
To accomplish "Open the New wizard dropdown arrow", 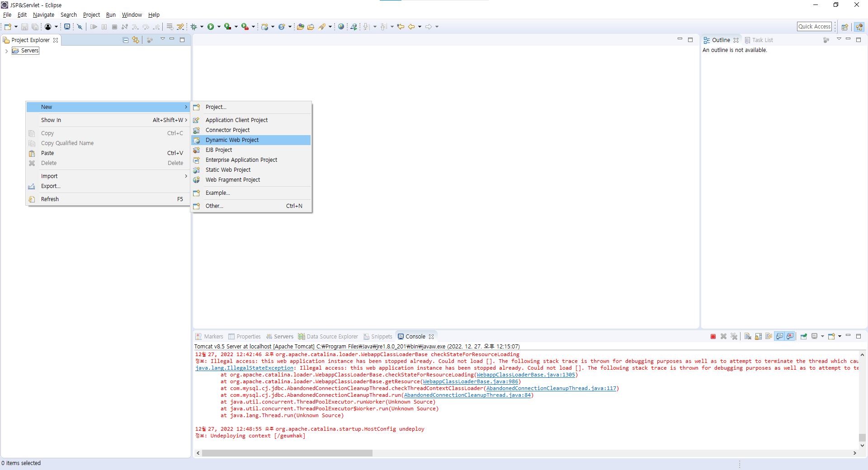I will pyautogui.click(x=16, y=27).
